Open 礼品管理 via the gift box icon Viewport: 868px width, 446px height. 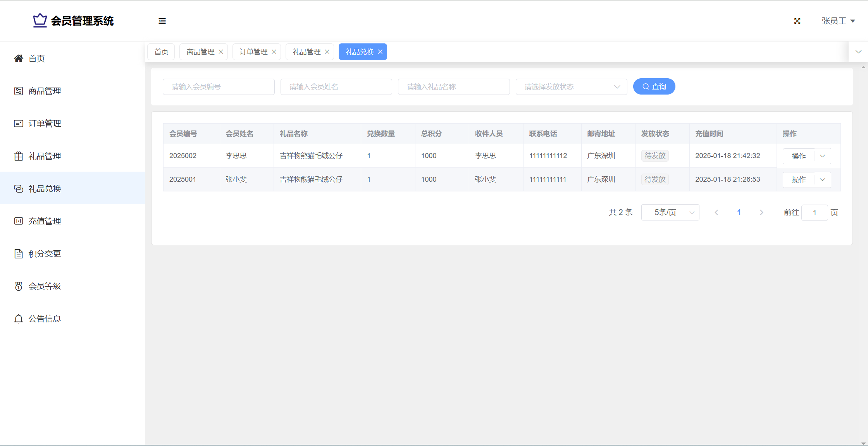click(x=19, y=156)
